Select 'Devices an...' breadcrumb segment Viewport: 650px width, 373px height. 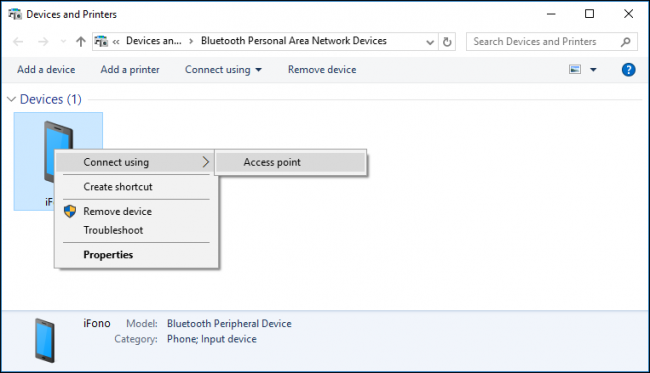coord(154,41)
